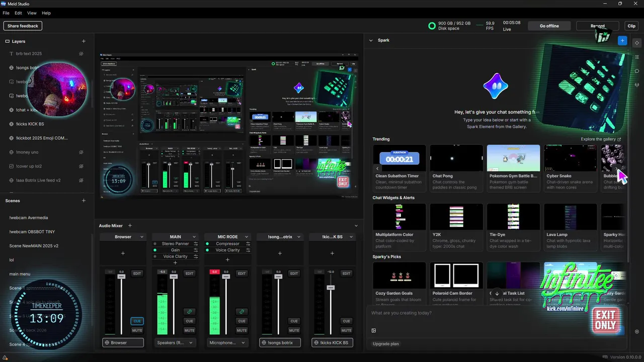Adjust the MAIN volume fader

(x=174, y=277)
